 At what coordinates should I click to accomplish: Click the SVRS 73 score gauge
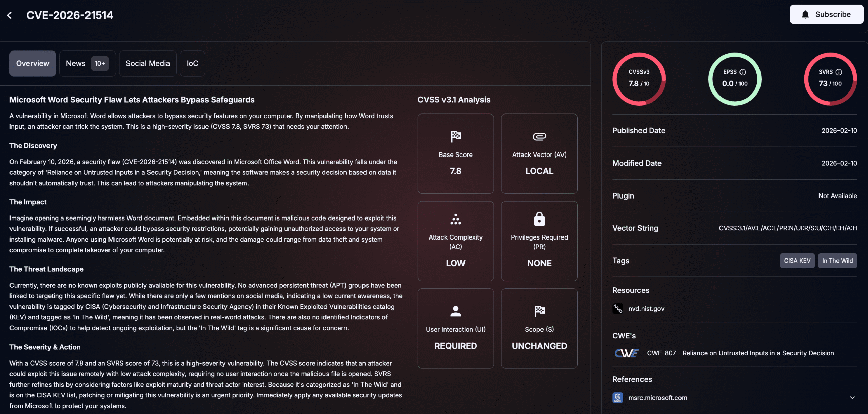pos(830,79)
